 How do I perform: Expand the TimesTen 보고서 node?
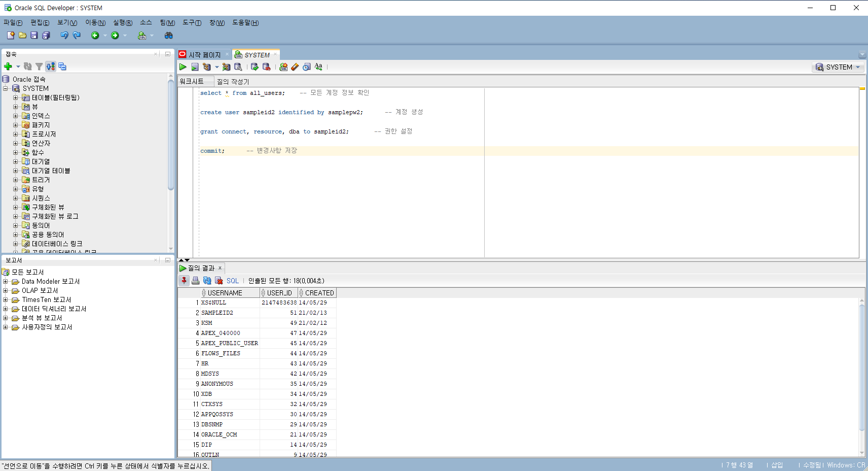[x=6, y=299]
